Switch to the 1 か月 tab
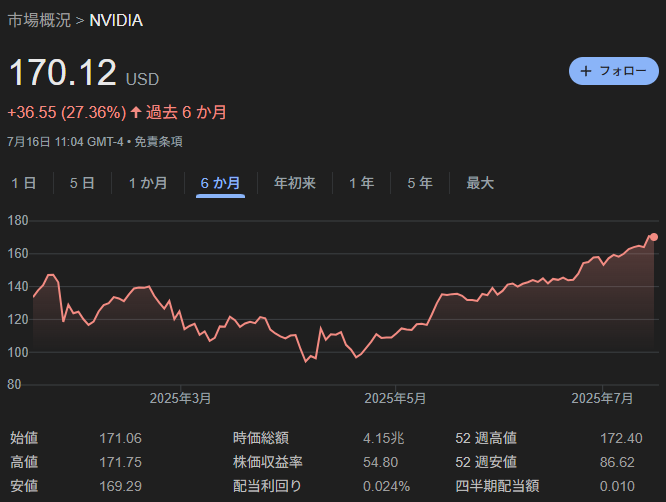This screenshot has width=666, height=502. (148, 183)
